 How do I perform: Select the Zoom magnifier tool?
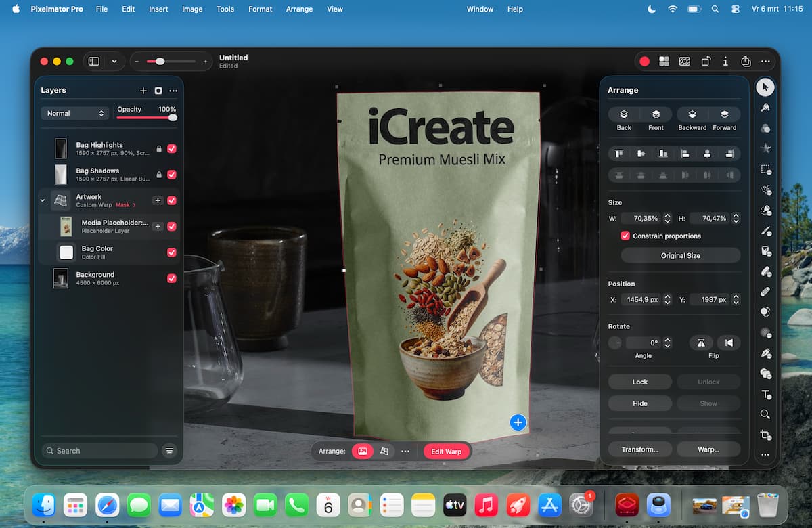tap(765, 414)
